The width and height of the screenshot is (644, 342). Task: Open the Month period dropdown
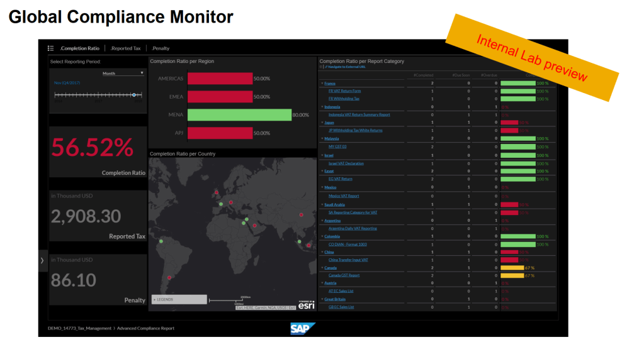pos(123,73)
